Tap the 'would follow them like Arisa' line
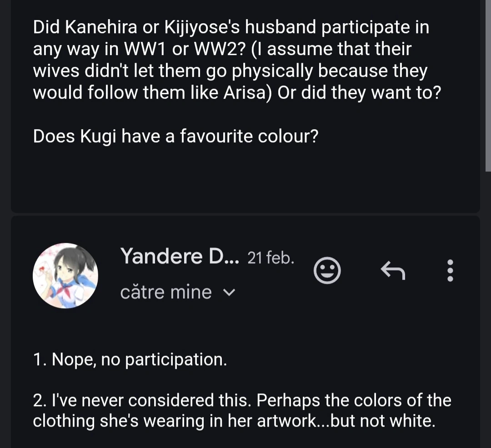 pos(236,93)
